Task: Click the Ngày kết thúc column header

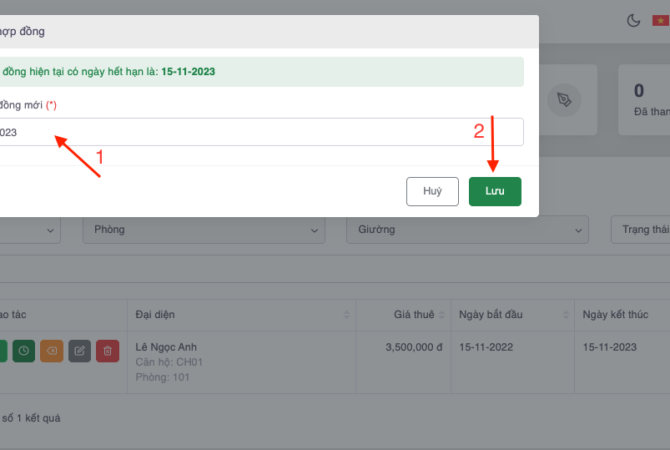Action: 616,315
